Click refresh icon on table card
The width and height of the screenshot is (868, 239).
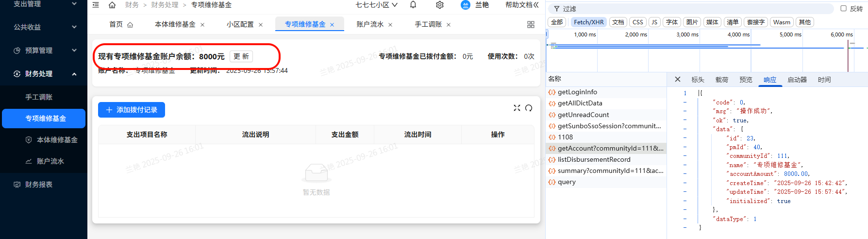[x=529, y=108]
